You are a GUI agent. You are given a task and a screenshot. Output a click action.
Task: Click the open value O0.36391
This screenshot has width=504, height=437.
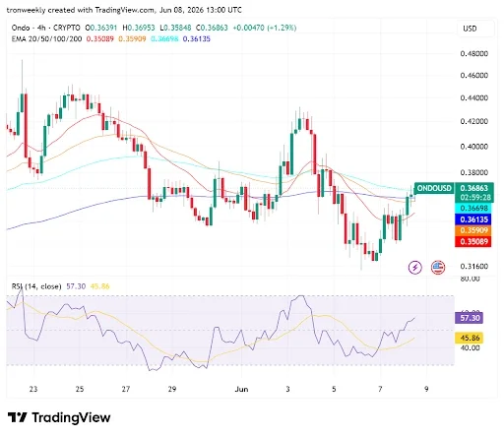[101, 28]
